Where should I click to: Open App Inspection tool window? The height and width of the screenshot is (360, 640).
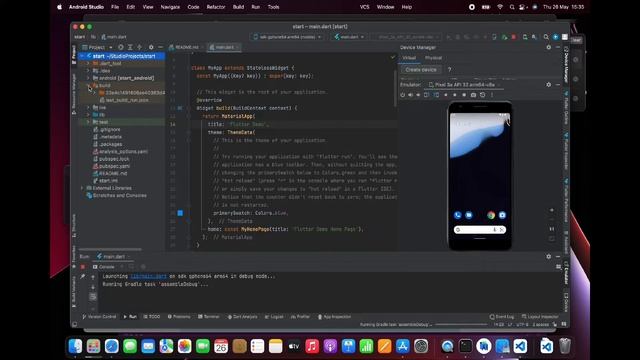335,317
